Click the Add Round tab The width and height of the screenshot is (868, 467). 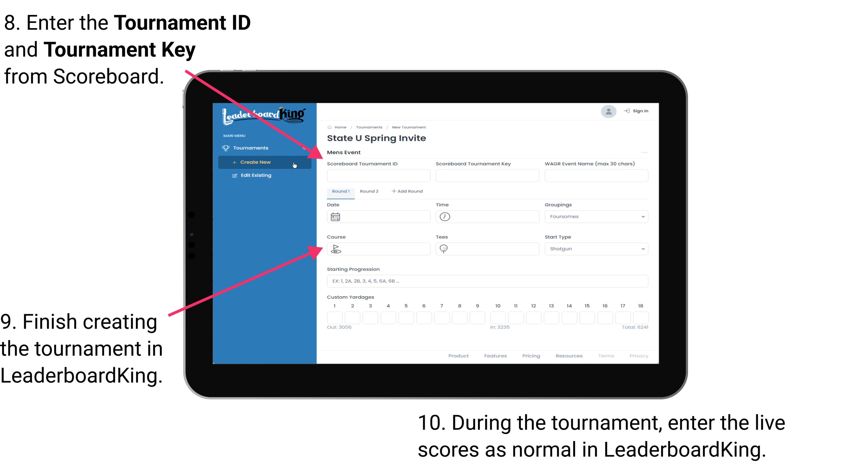coord(409,191)
